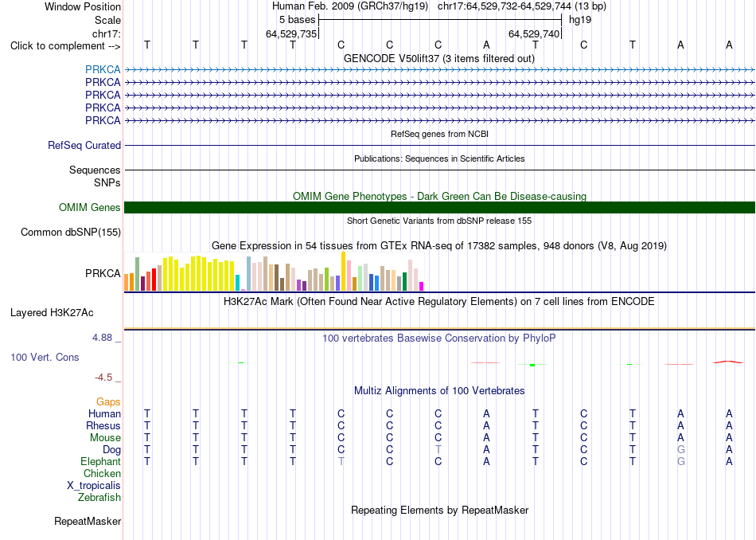Click the Elephant species label

101,461
